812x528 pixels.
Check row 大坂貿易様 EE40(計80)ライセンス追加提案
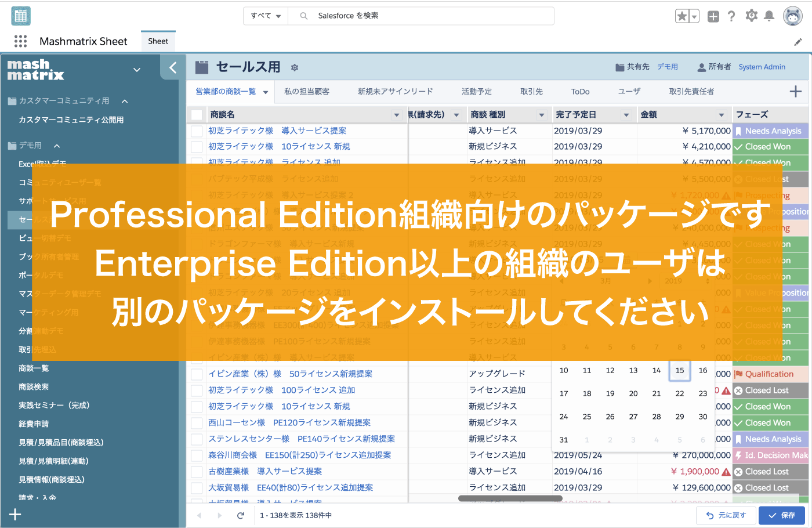pyautogui.click(x=197, y=488)
